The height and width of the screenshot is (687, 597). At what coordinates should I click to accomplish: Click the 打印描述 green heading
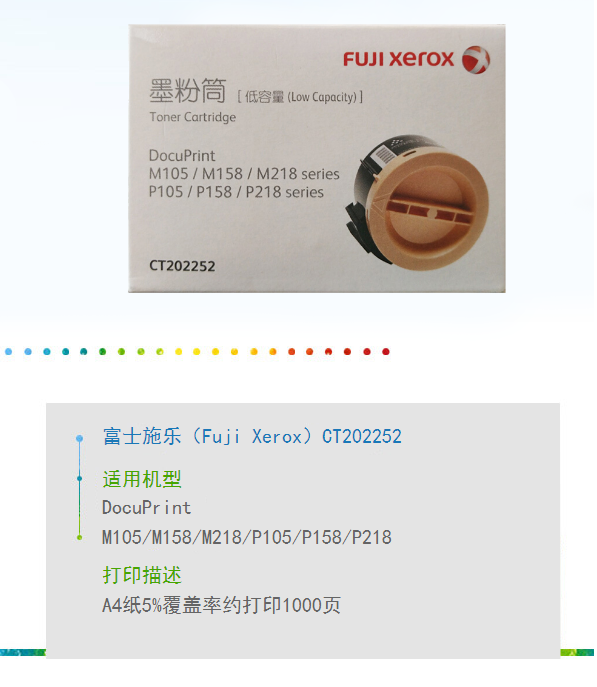point(142,575)
